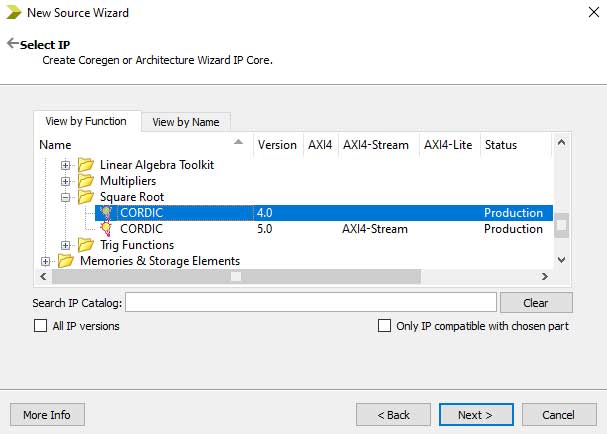Image resolution: width=607 pixels, height=434 pixels.
Task: Click the CORDIC 4.0 IP core icon
Action: coord(105,213)
